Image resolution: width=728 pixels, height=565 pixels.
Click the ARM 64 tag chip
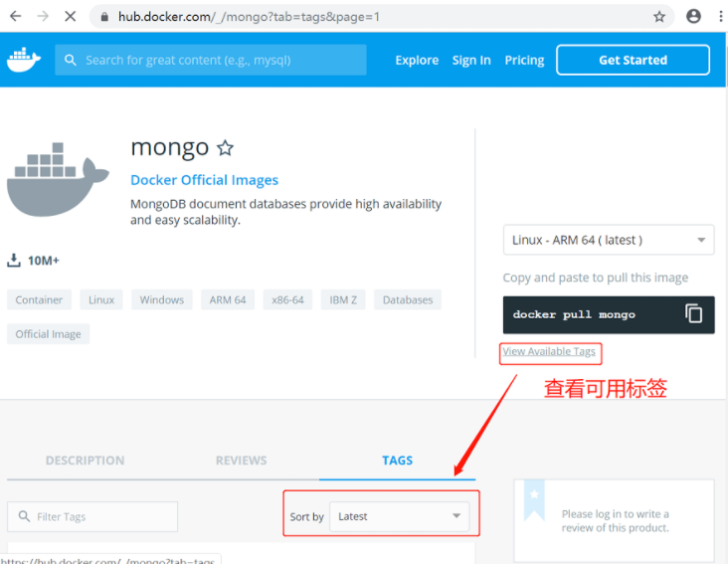[x=228, y=300]
